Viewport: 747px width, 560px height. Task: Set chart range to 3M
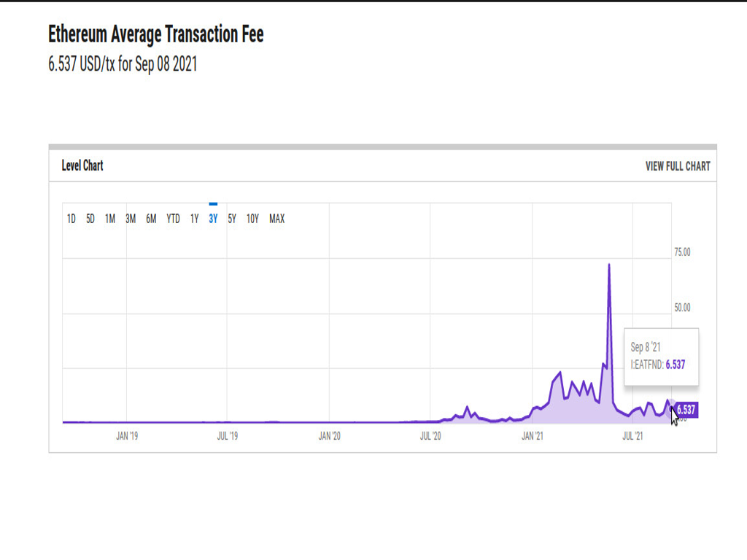coord(131,219)
